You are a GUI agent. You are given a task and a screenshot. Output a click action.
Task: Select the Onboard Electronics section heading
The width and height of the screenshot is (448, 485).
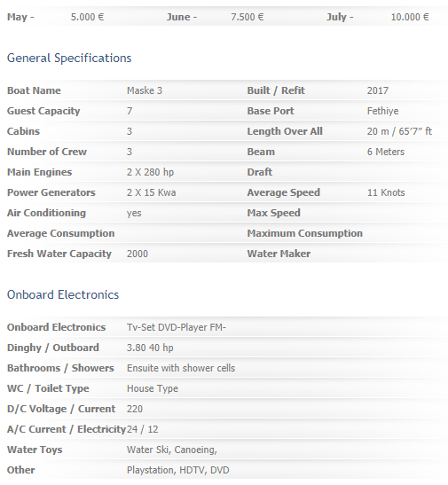(63, 294)
